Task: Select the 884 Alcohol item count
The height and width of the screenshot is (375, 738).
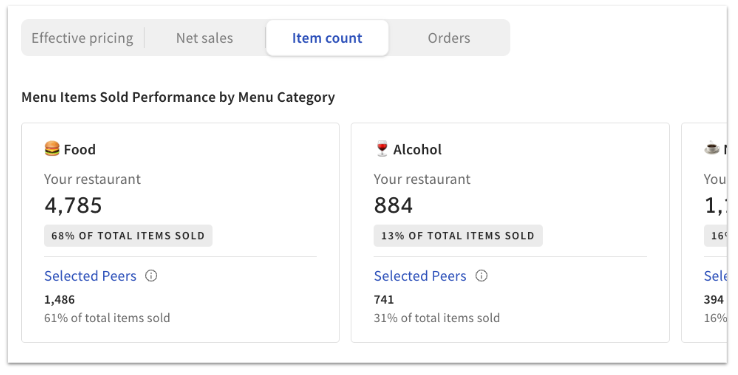Action: point(393,206)
